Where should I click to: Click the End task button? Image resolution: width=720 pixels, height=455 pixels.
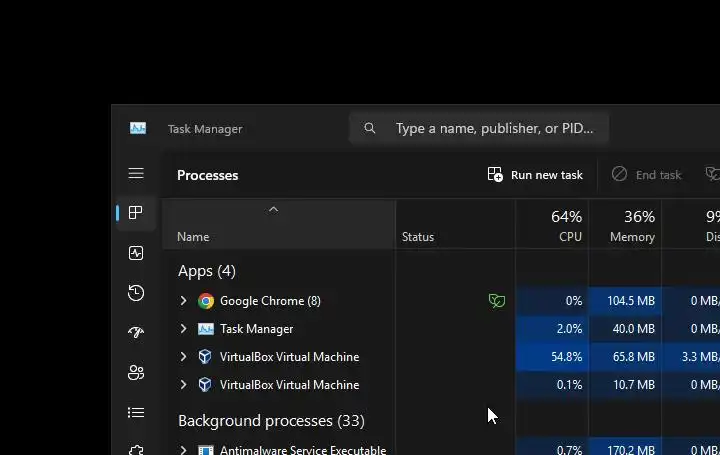[646, 175]
